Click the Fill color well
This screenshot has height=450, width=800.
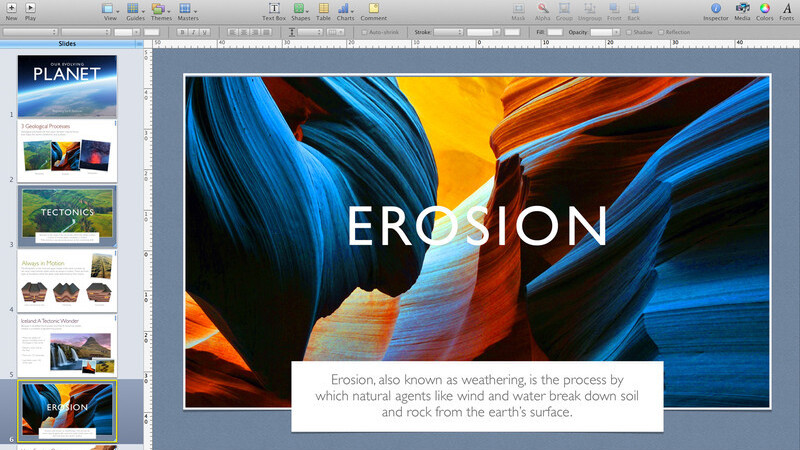click(555, 32)
